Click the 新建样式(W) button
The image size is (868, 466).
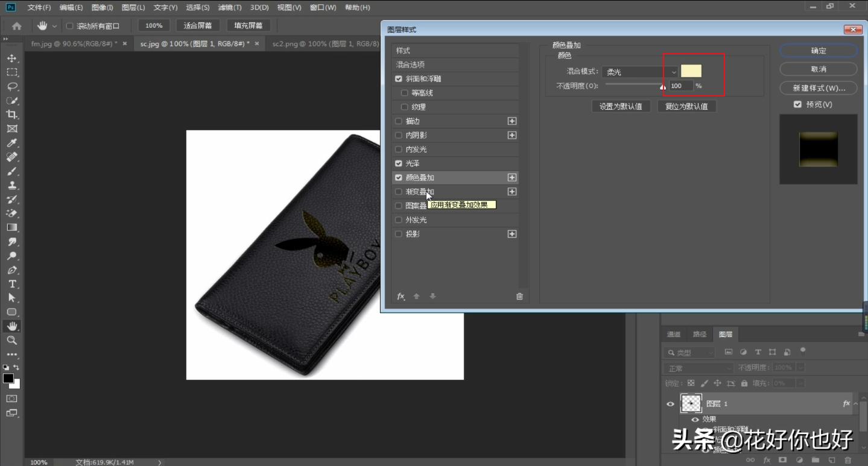tap(818, 87)
